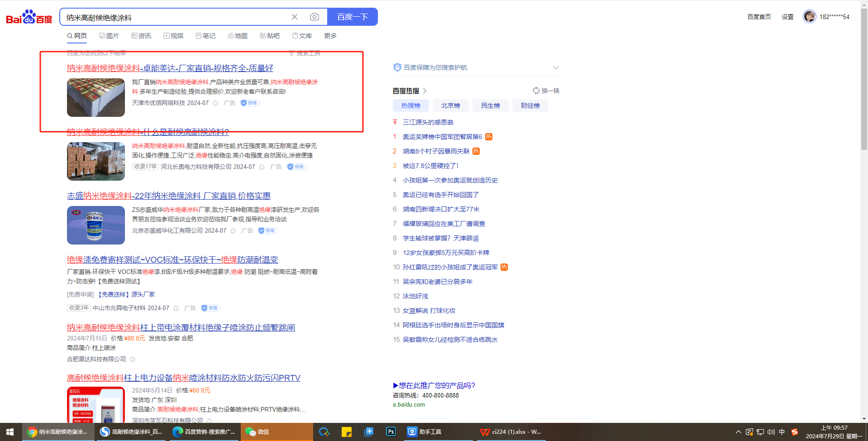Select the 财经榜 hot list tab
Screen dimensions: 868x441
(530, 105)
